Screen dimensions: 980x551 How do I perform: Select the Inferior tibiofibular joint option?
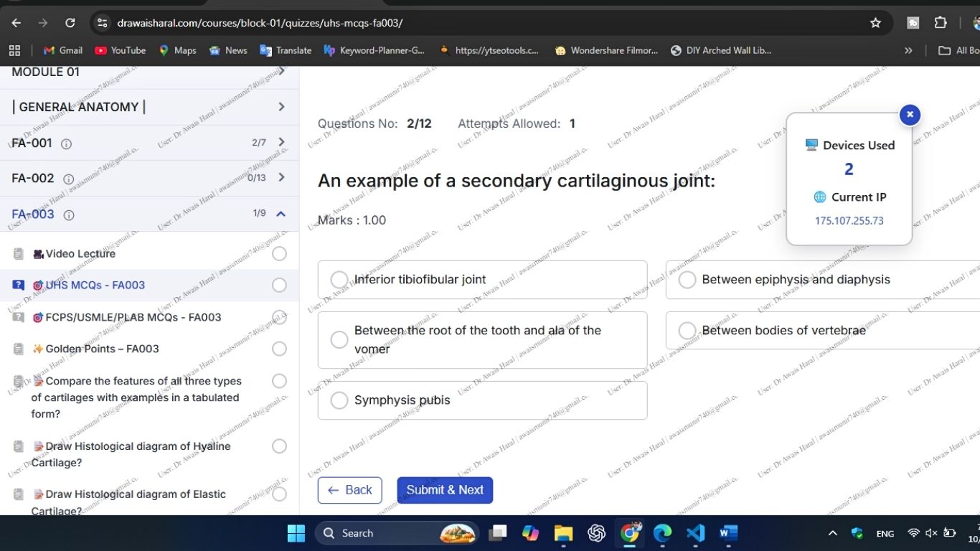[339, 280]
